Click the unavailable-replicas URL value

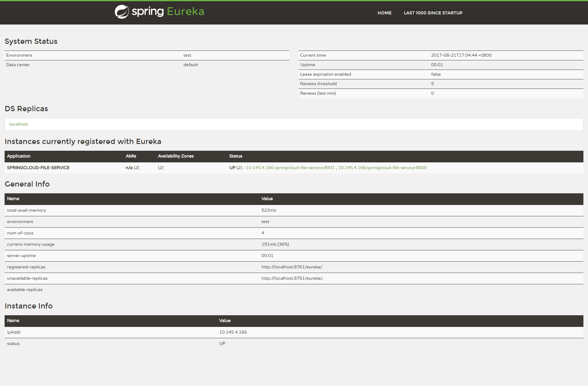(292, 278)
